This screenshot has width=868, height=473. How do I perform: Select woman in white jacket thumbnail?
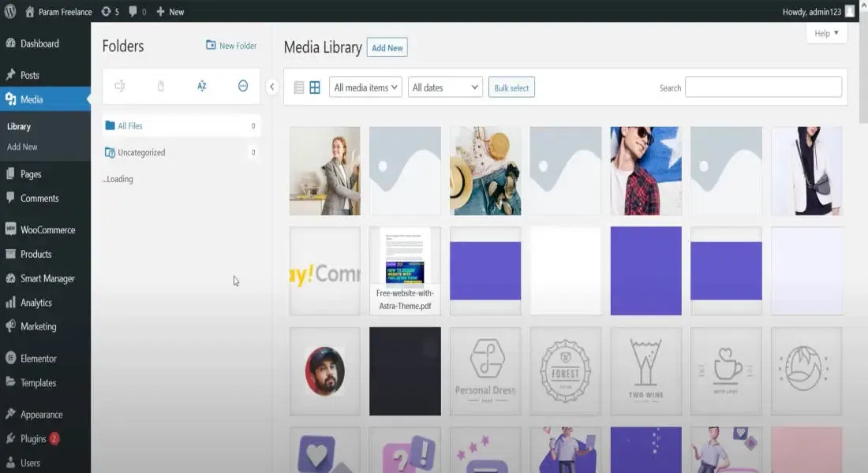[x=806, y=171]
